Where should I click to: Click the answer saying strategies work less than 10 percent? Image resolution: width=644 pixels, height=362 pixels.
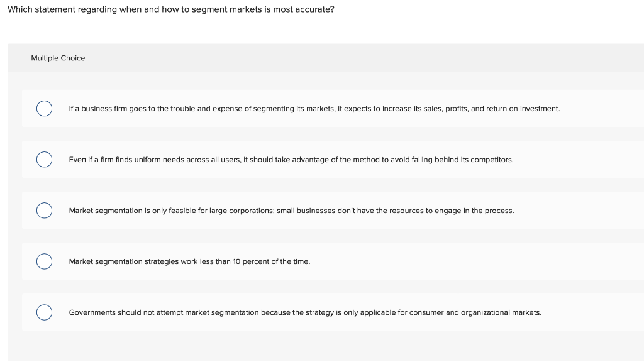pos(189,261)
